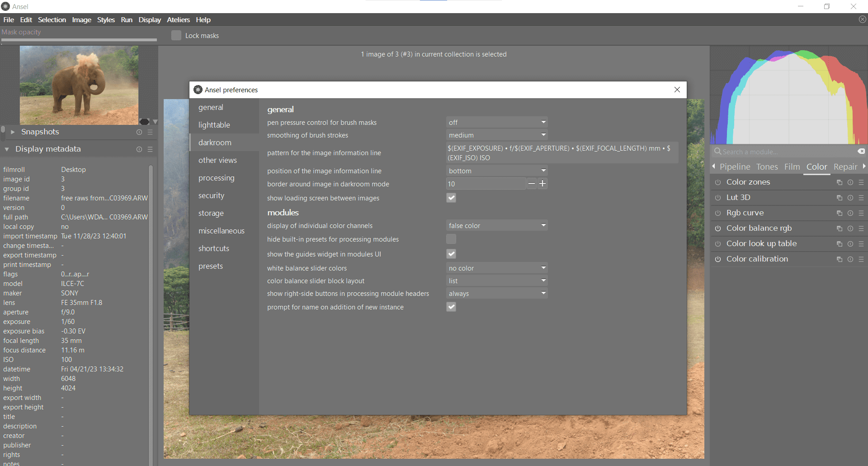Reset the Color look up table parameters
The image size is (868, 466).
(x=850, y=244)
